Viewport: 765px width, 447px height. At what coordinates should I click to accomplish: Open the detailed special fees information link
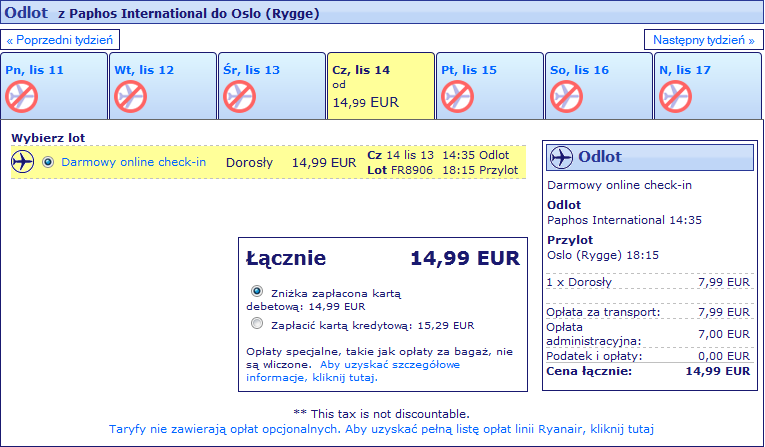coord(353,371)
